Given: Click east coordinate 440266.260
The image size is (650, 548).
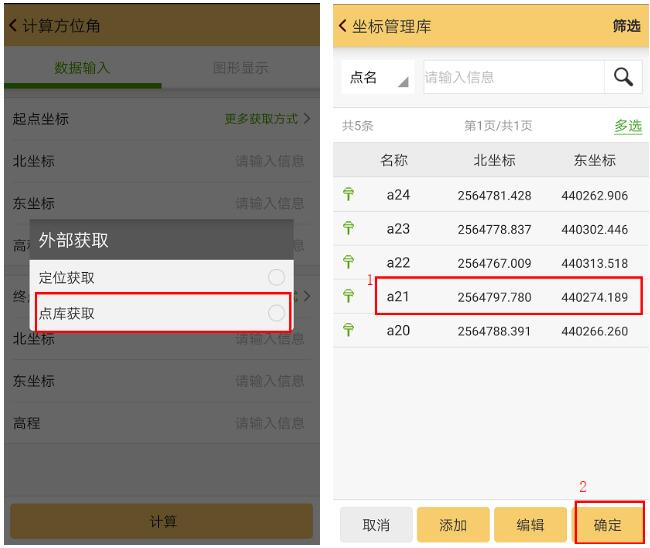Looking at the screenshot, I should pyautogui.click(x=594, y=331).
